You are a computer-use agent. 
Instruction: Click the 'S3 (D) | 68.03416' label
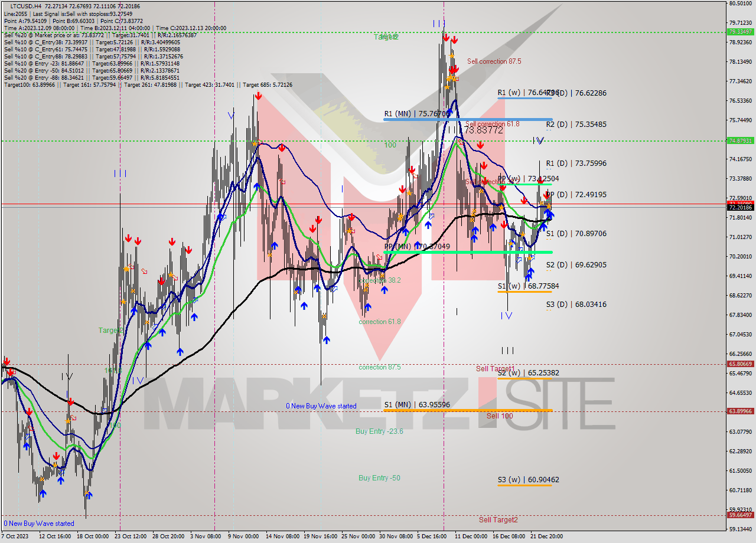tap(576, 305)
